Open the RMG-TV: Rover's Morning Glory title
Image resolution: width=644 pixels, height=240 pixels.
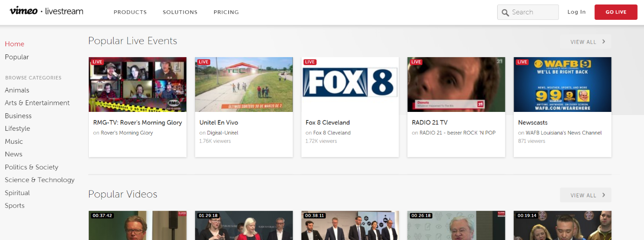tap(137, 123)
